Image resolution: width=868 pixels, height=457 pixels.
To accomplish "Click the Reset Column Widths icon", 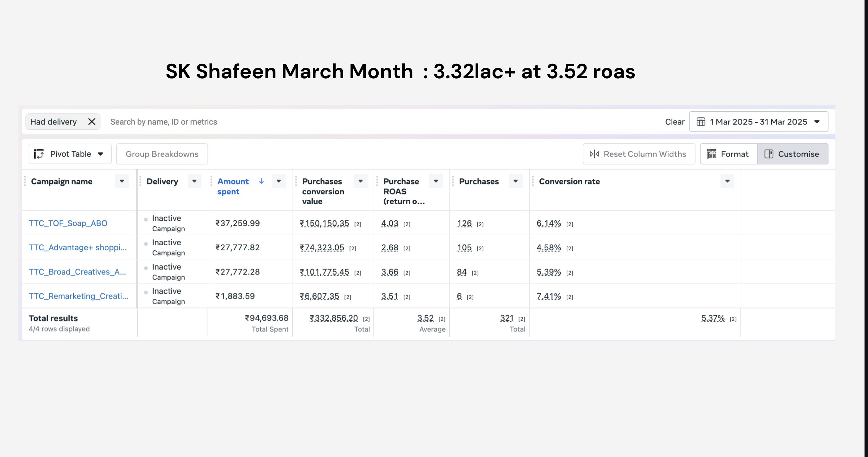I will (594, 154).
